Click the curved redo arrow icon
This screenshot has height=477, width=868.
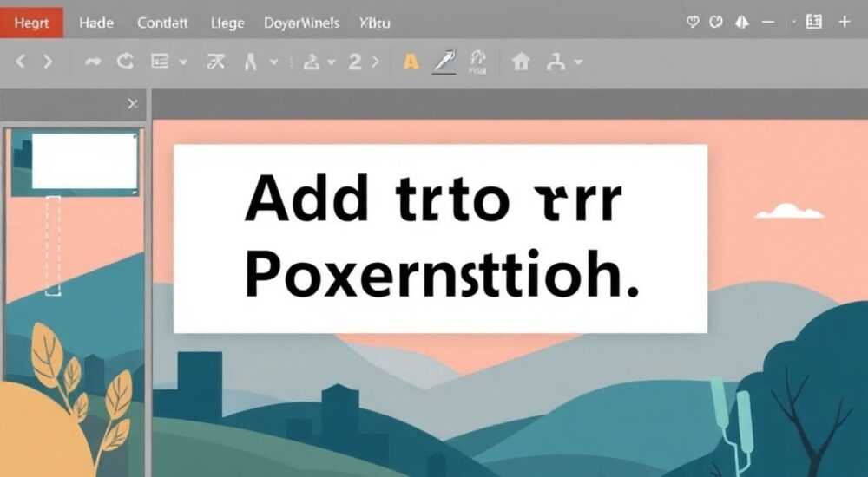click(x=93, y=62)
